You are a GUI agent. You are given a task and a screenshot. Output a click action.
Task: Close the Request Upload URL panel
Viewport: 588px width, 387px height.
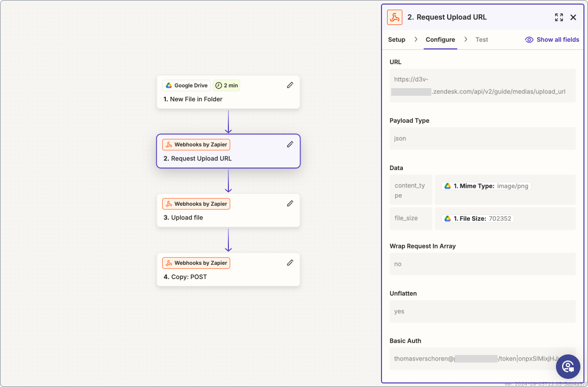(x=573, y=17)
